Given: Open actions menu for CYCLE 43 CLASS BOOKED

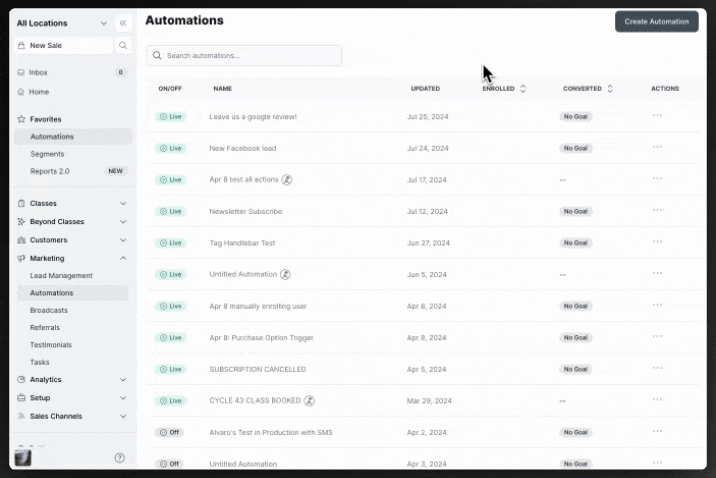Looking at the screenshot, I should tap(657, 399).
